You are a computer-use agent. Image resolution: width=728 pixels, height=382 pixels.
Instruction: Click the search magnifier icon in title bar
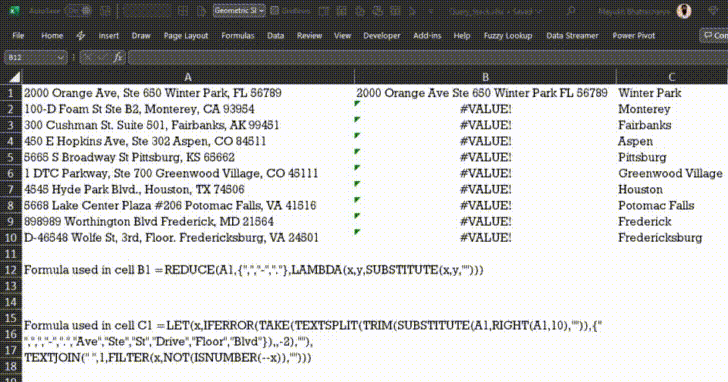571,11
